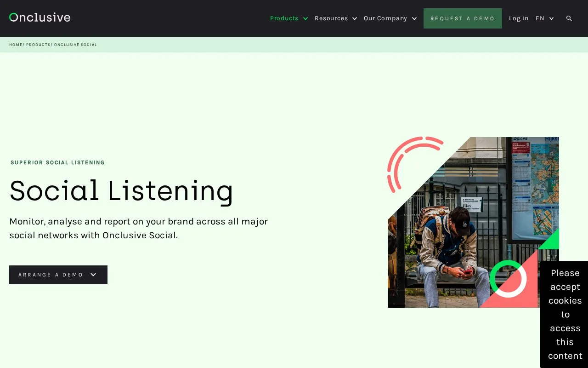Screen dimensions: 588x368
Task: Open the EN language selector
Action: pyautogui.click(x=545, y=18)
